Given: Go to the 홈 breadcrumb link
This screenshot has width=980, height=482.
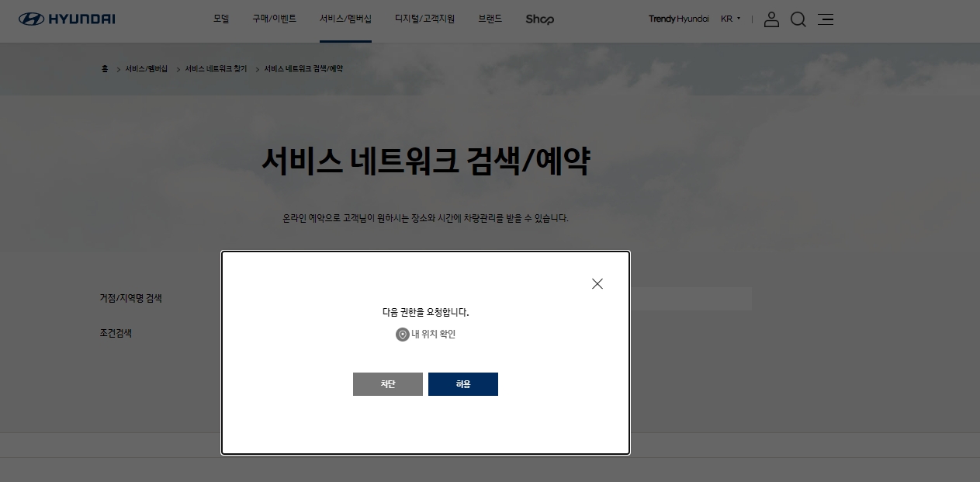Looking at the screenshot, I should click(103, 68).
